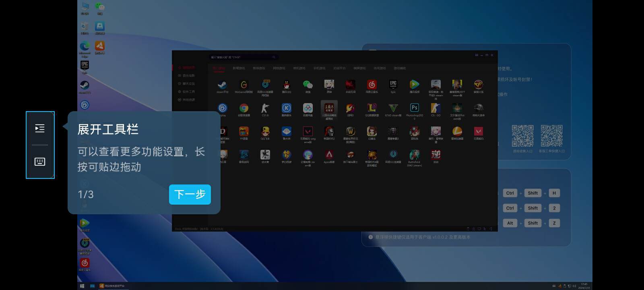
Task: Select the 手机游戏 tab in launcher
Action: pyautogui.click(x=319, y=68)
